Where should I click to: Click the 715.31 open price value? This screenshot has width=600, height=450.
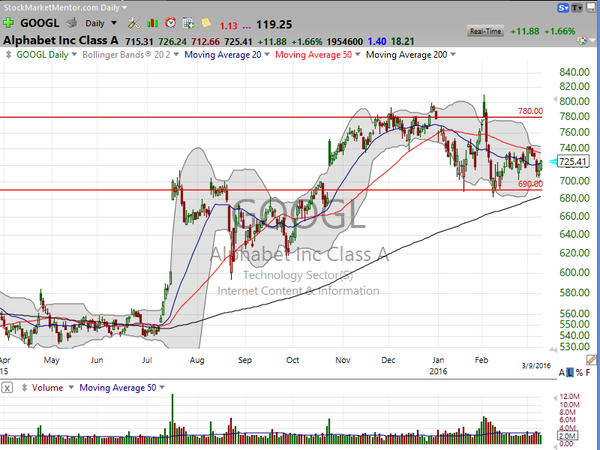pyautogui.click(x=139, y=41)
